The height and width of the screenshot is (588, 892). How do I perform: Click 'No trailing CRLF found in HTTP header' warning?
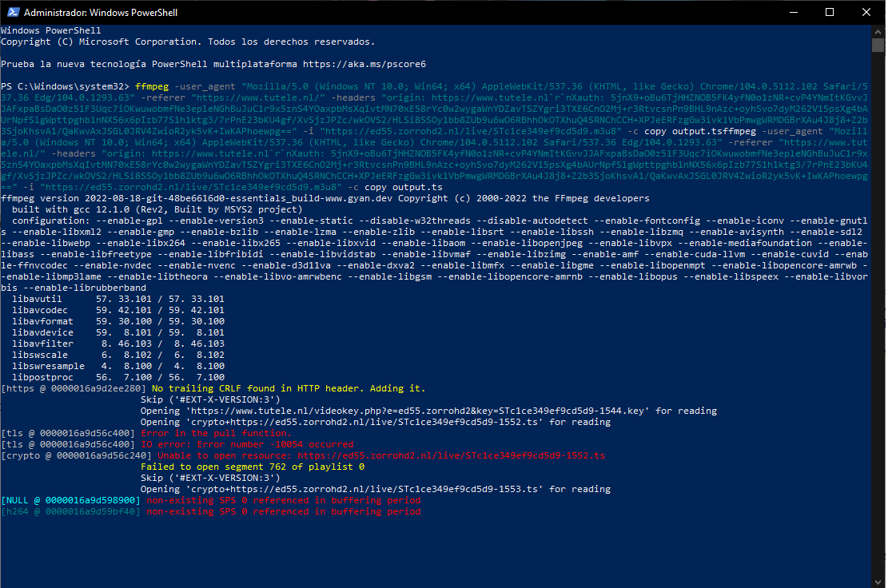pos(289,388)
